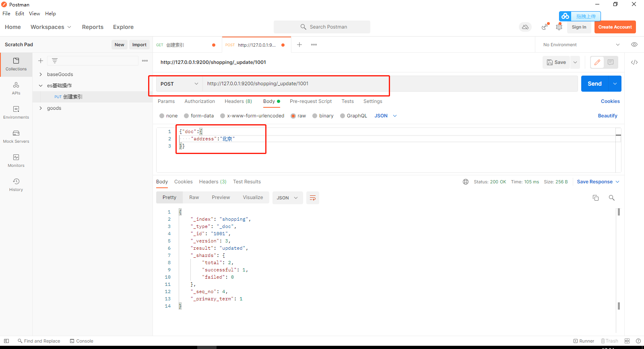
Task: Open settings gear icon in header
Action: pyautogui.click(x=559, y=27)
